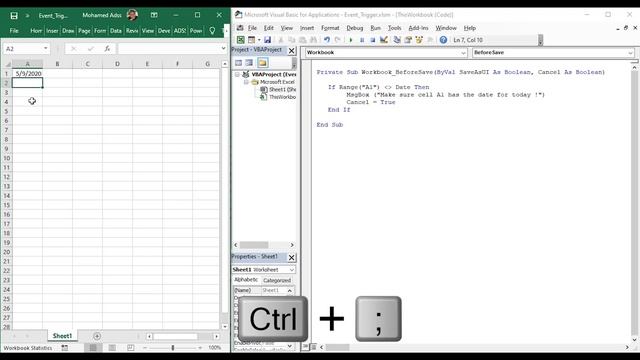Select the ThisWorkbook item in project tree
640x360 pixels.
point(278,97)
